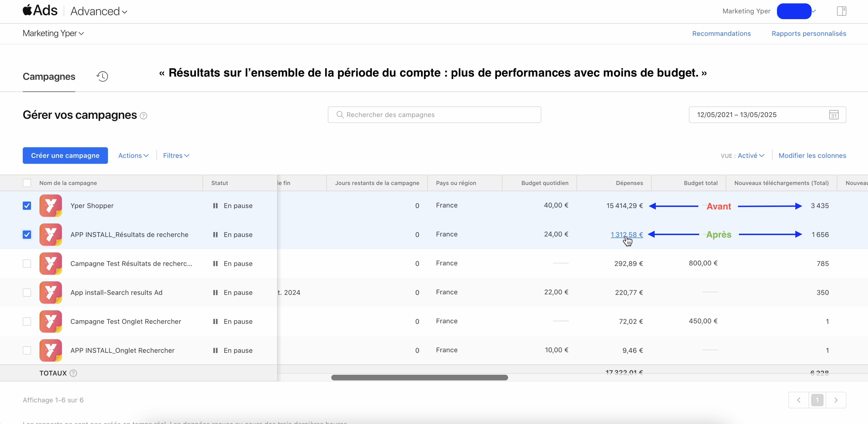This screenshot has height=424, width=868.
Task: Open the 1 312,58 € spend link
Action: coord(626,235)
